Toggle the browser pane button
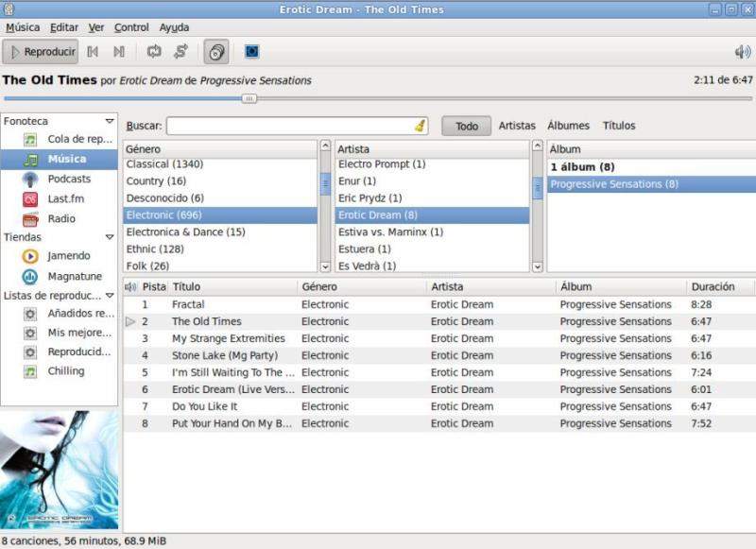 pos(216,52)
